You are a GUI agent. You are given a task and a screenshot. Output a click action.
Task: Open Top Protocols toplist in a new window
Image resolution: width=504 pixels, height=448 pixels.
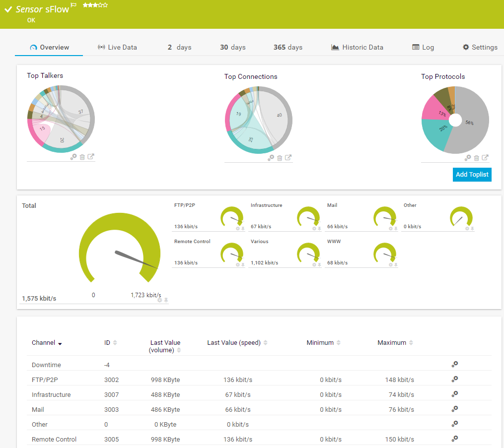coord(485,157)
